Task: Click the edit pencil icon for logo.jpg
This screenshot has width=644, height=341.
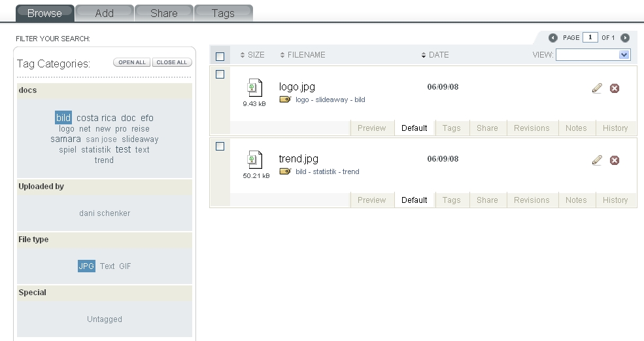Action: (597, 88)
